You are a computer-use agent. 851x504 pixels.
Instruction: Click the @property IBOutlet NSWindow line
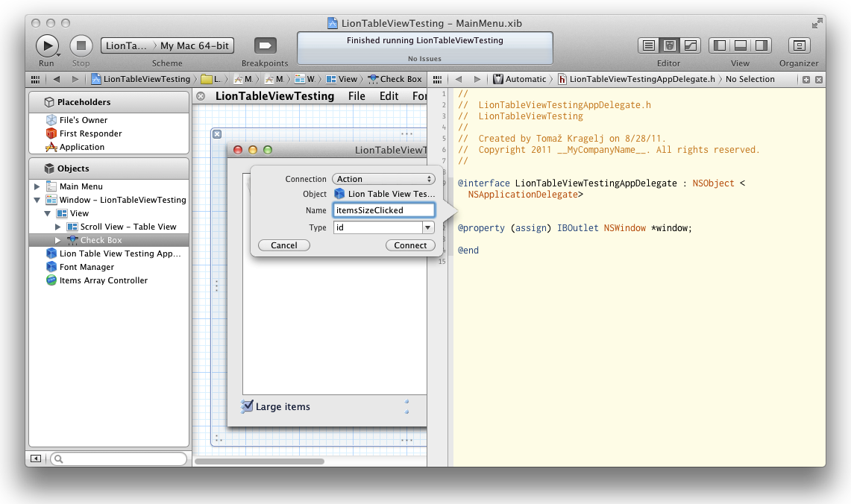(575, 228)
